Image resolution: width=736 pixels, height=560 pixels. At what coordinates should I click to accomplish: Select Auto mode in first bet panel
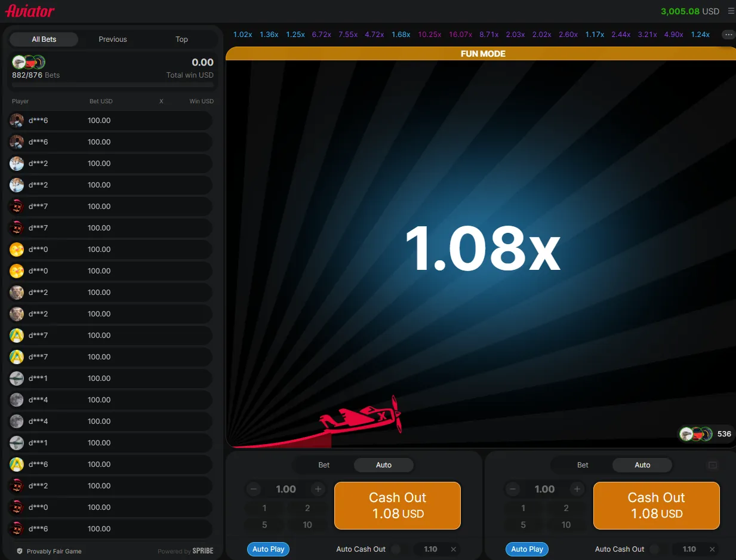click(x=384, y=465)
